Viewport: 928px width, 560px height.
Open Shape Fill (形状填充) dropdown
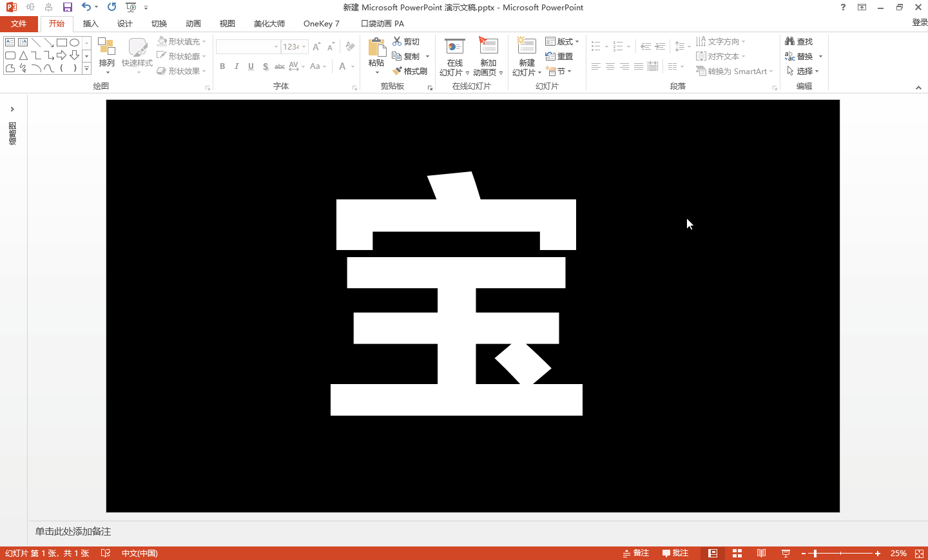tap(182, 41)
